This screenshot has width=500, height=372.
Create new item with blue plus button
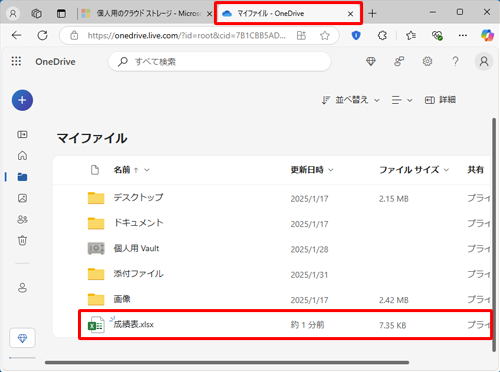tap(22, 100)
